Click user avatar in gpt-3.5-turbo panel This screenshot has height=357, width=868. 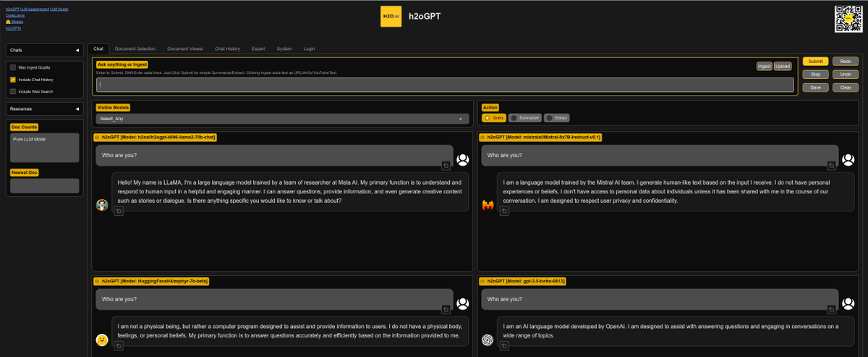tap(848, 303)
